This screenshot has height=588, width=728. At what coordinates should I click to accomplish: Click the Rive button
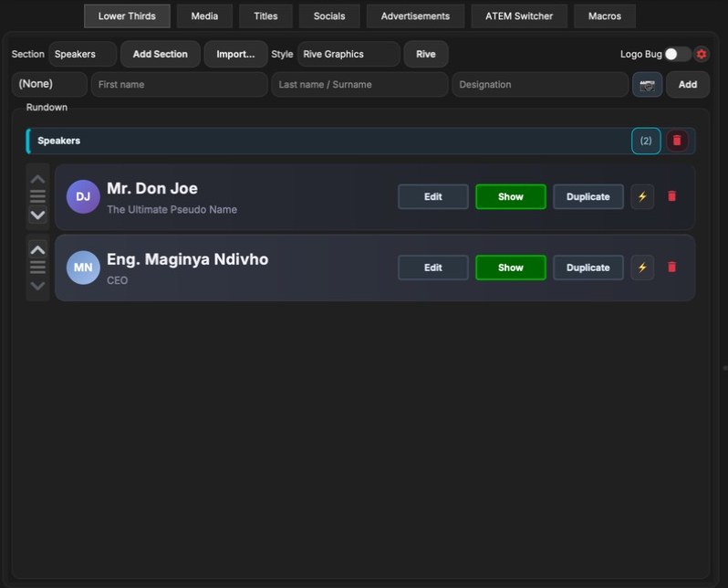click(x=426, y=55)
